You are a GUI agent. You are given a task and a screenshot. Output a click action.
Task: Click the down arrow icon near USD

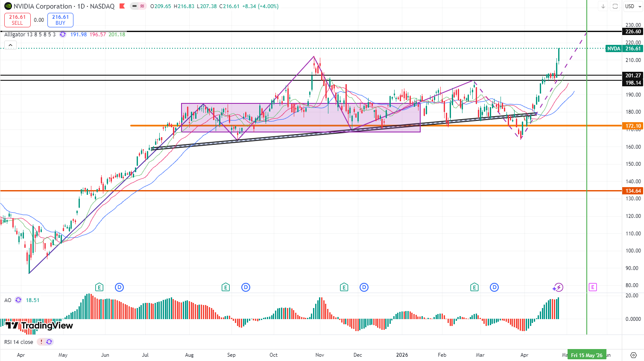tap(603, 6)
